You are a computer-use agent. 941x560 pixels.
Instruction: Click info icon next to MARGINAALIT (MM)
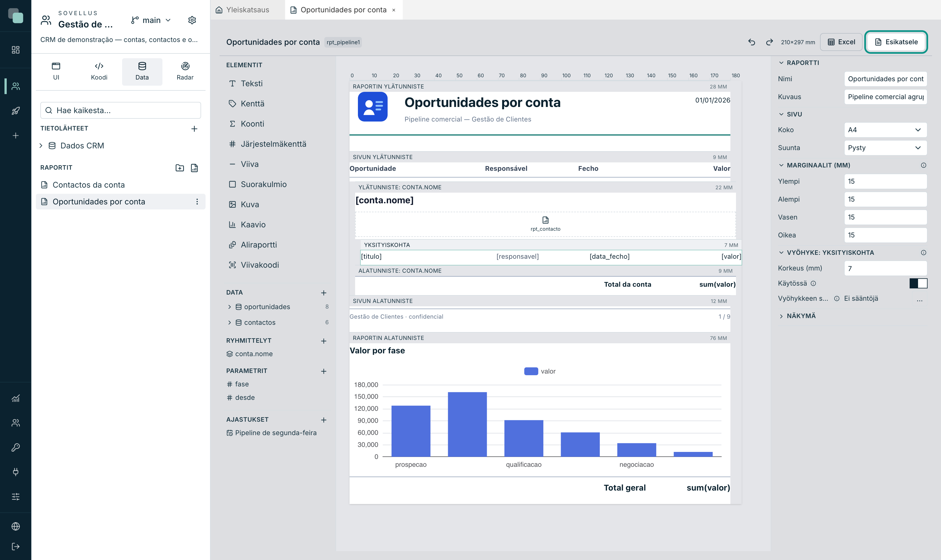pyautogui.click(x=923, y=165)
